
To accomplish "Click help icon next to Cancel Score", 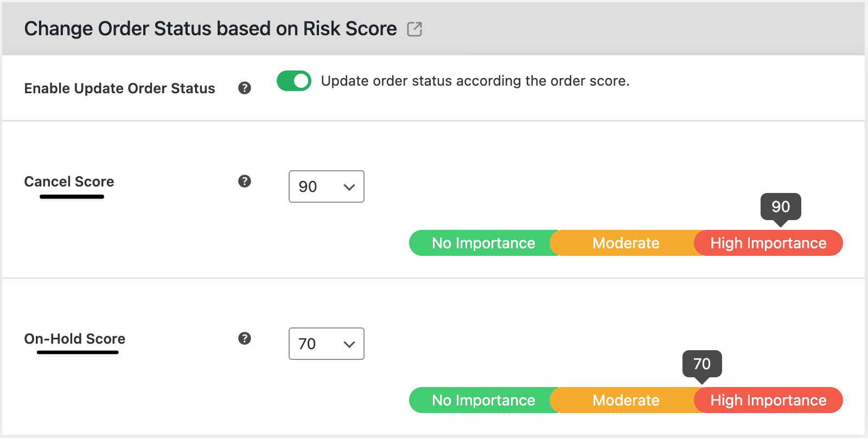I will point(245,181).
